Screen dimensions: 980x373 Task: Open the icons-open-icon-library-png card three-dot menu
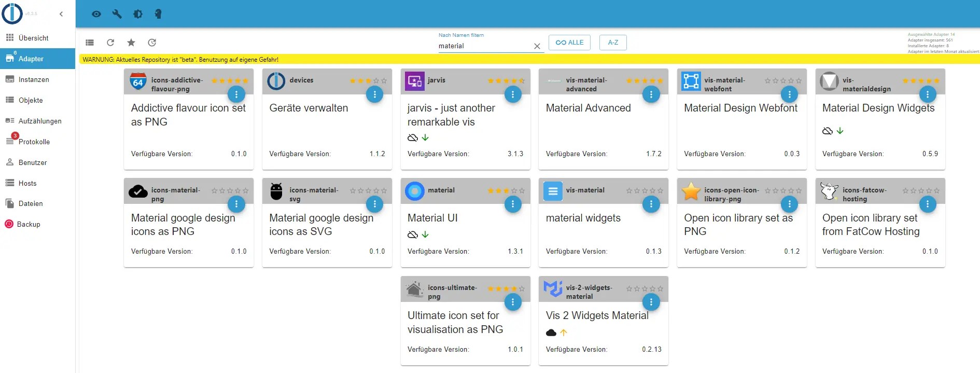tap(789, 204)
